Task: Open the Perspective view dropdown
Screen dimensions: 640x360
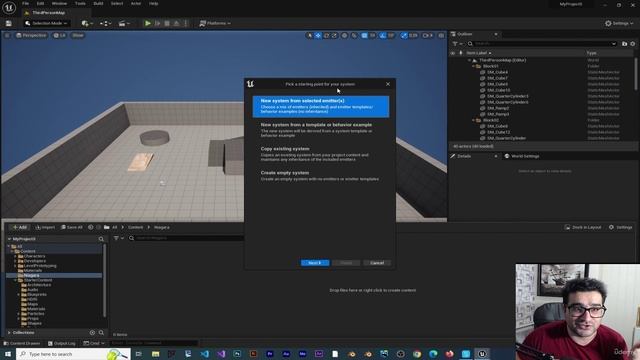Action: tap(31, 36)
